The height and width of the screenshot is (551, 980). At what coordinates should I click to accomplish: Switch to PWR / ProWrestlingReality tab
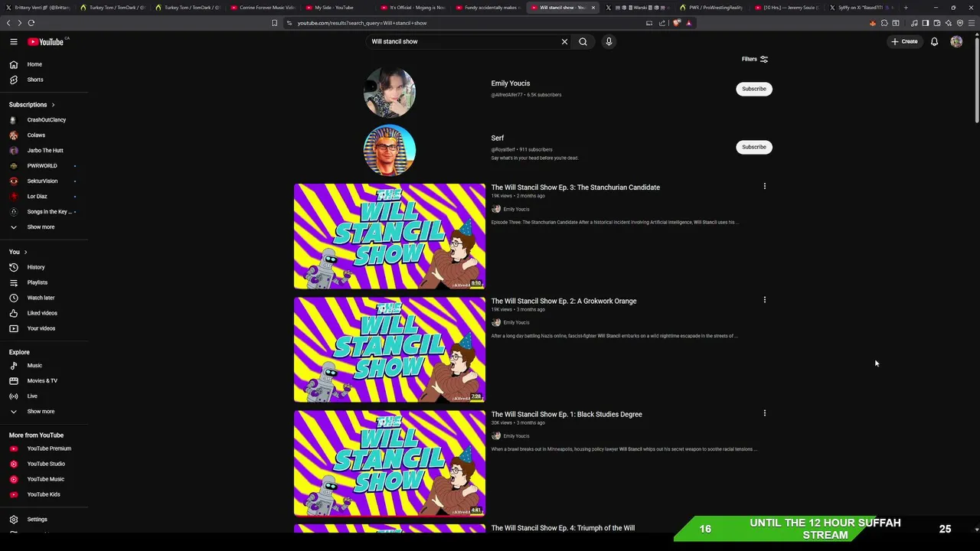tap(713, 8)
